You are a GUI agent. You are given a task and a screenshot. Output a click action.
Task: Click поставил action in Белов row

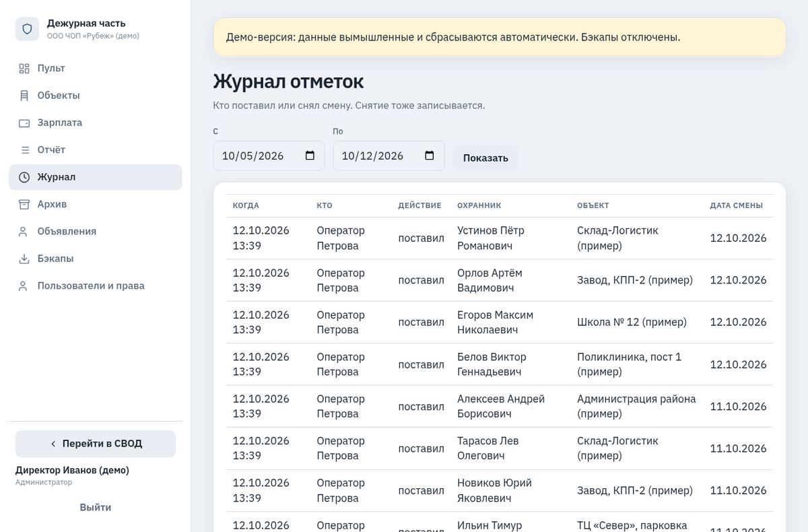point(421,364)
